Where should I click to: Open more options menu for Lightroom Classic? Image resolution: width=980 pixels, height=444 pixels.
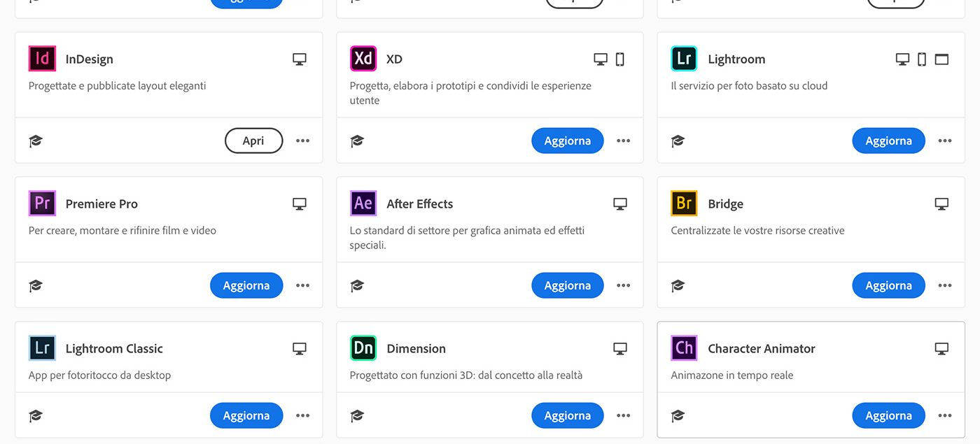coord(302,415)
